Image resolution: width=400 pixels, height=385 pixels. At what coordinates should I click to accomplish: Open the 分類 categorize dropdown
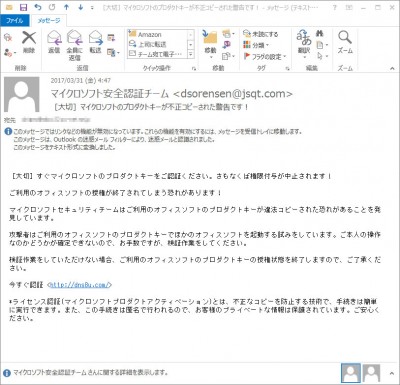256,45
